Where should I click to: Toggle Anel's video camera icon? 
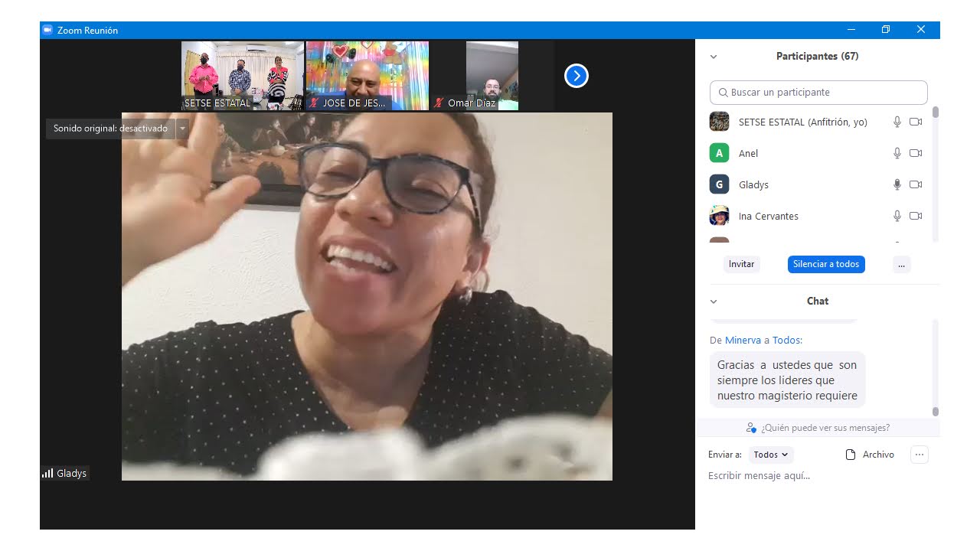tap(916, 153)
